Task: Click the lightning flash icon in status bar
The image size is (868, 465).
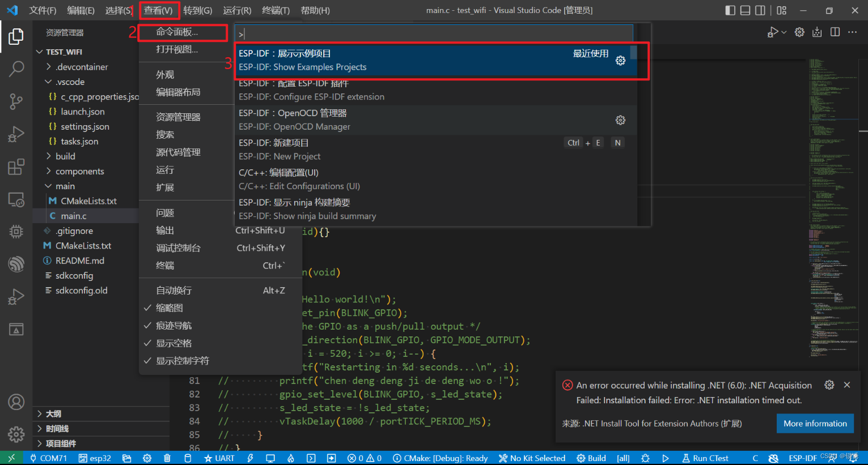Action: 250,458
